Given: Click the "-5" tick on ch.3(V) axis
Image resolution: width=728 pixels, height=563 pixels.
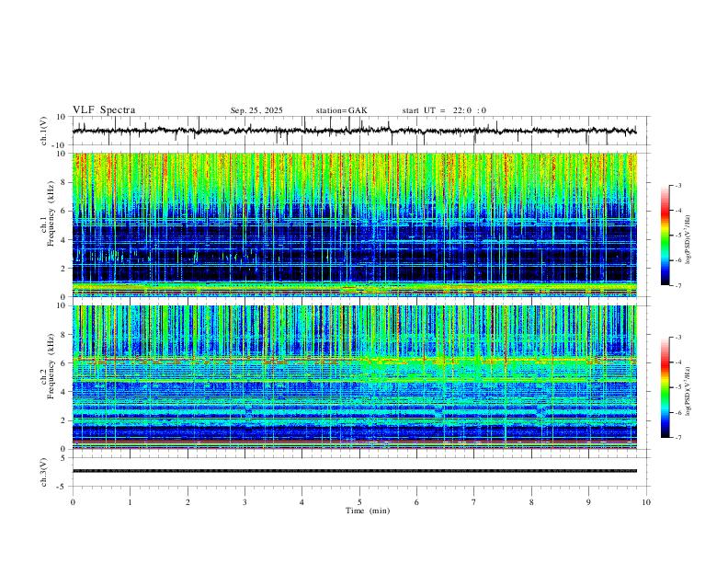Looking at the screenshot, I should tap(63, 487).
